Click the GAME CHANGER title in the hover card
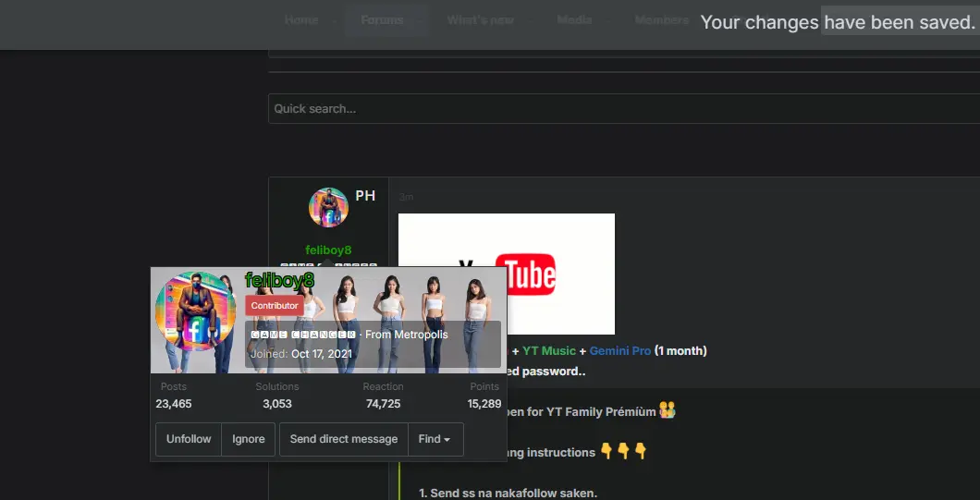 (x=303, y=335)
